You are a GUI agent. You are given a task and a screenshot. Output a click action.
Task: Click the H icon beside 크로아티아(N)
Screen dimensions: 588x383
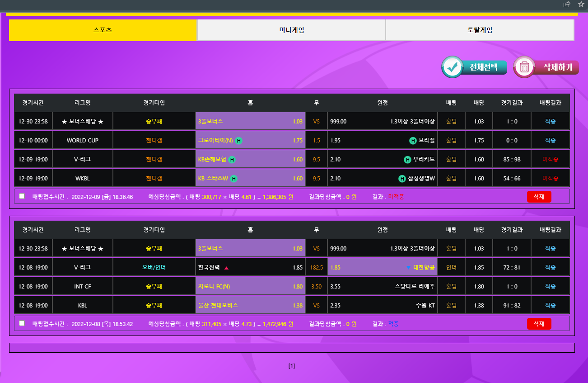click(238, 141)
